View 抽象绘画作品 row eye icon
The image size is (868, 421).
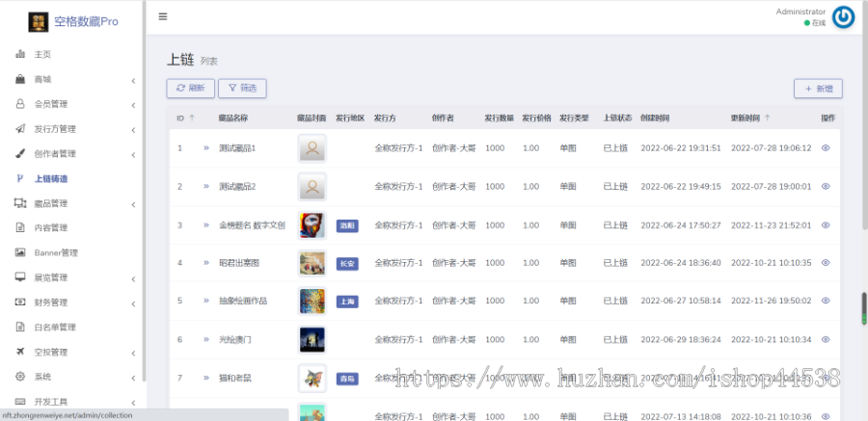[826, 301]
